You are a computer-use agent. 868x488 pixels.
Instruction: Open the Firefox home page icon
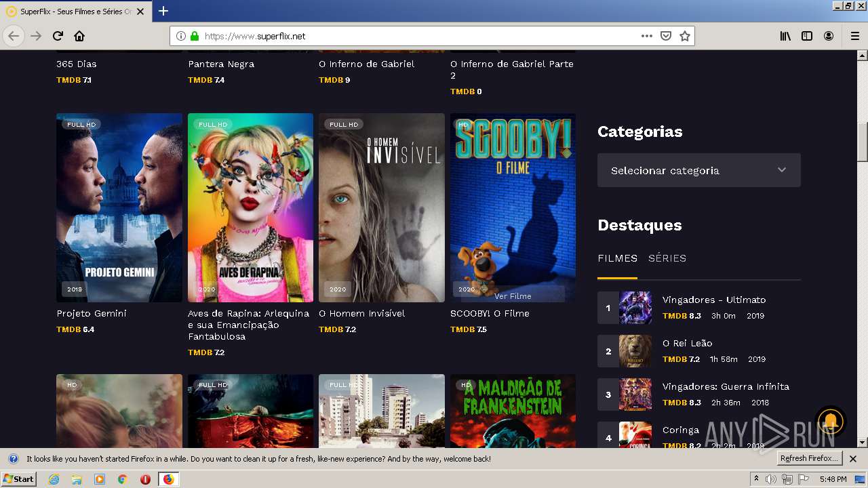[79, 36]
